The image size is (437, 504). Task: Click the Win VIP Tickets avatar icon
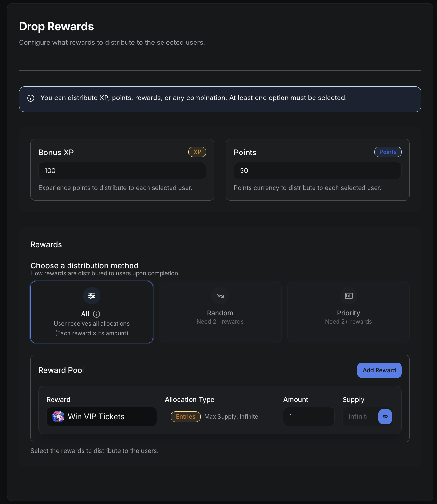pyautogui.click(x=58, y=417)
